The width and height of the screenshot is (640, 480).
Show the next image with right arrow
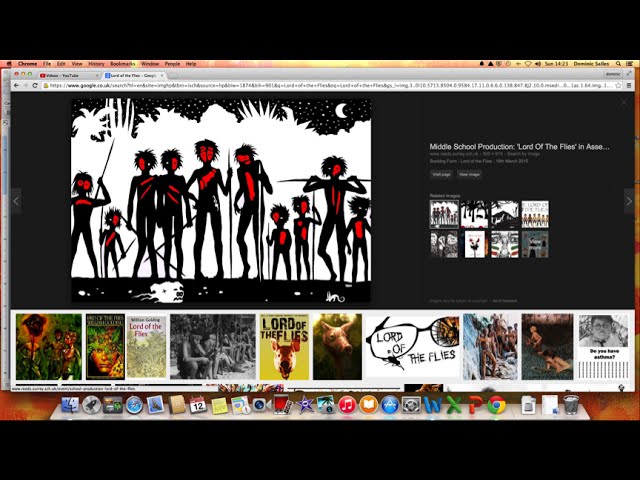[629, 201]
